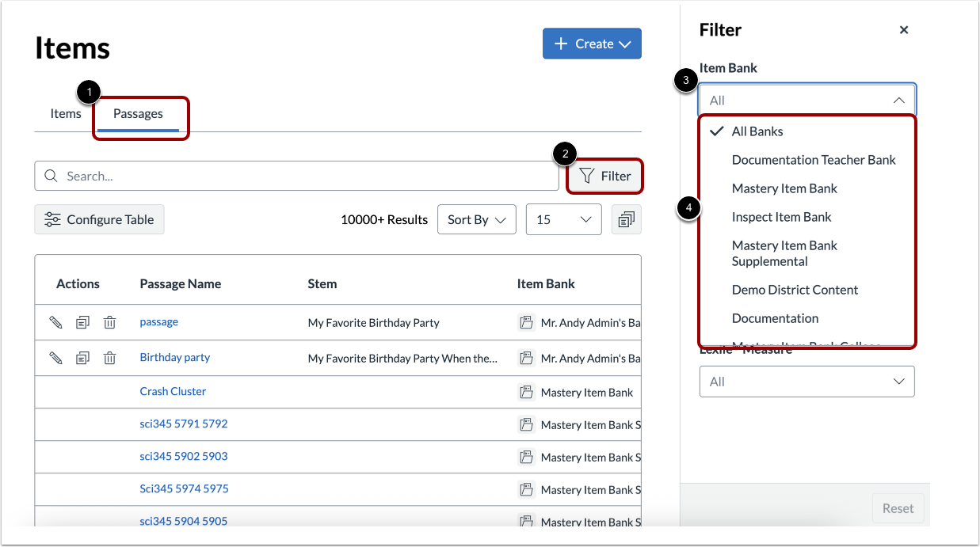The height and width of the screenshot is (547, 980).
Task: Select the Passages tab
Action: point(138,113)
